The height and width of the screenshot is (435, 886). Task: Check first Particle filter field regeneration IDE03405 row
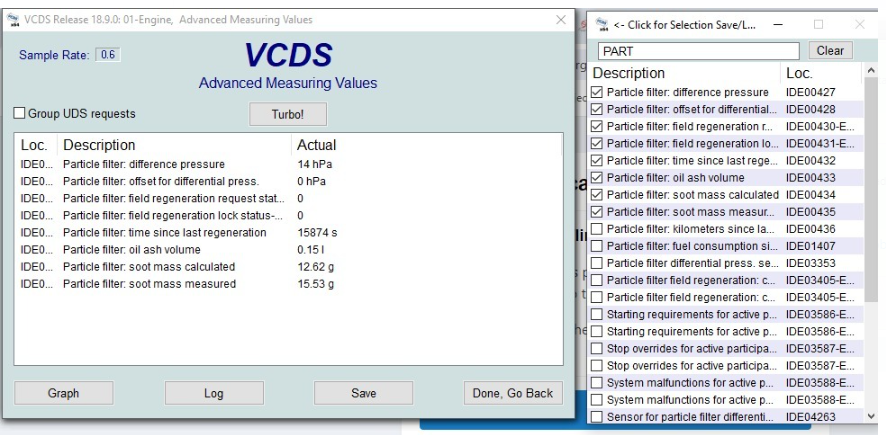pos(597,280)
